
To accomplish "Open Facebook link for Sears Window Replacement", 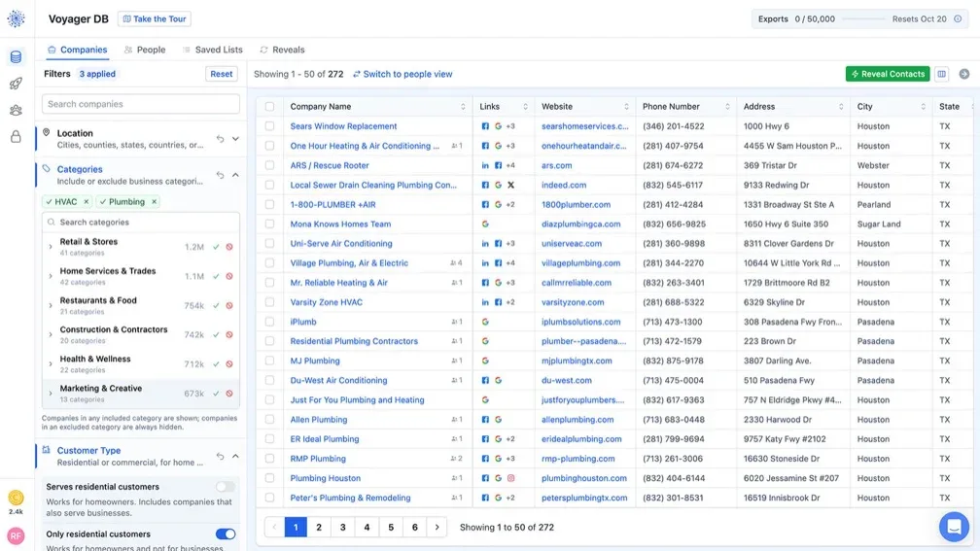I will [485, 126].
